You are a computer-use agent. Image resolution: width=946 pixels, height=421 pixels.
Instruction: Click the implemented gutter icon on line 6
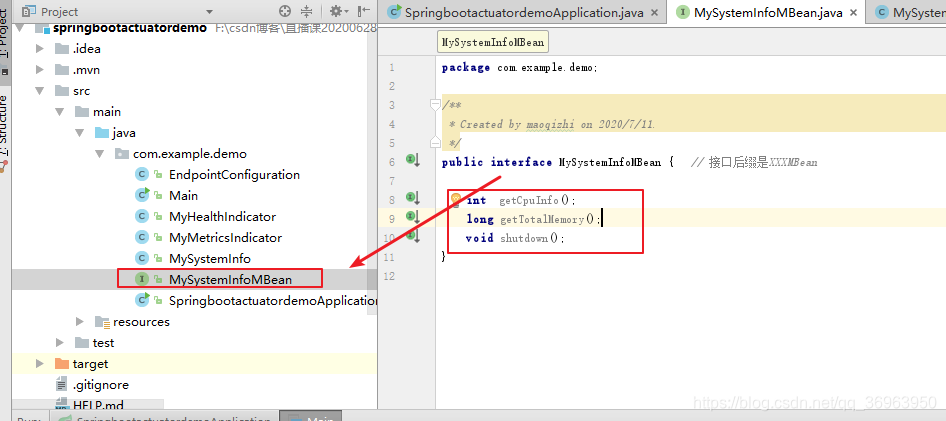(413, 160)
